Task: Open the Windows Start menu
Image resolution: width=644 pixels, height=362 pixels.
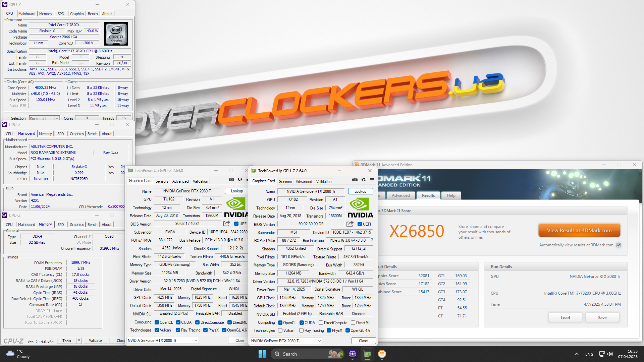Action: [262, 354]
